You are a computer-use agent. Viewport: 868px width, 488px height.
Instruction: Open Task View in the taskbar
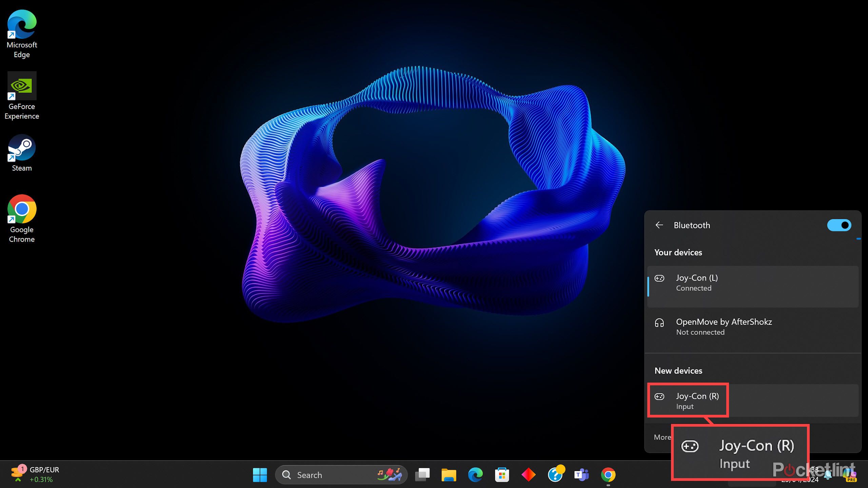(422, 475)
